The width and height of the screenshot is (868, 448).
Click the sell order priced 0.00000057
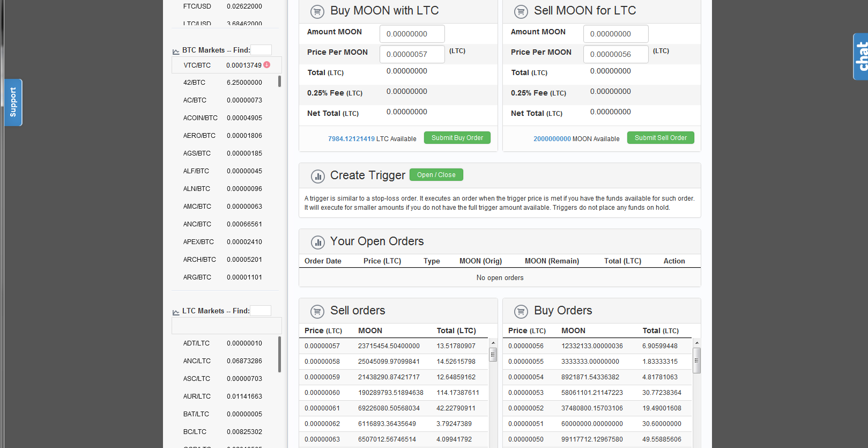click(x=394, y=346)
